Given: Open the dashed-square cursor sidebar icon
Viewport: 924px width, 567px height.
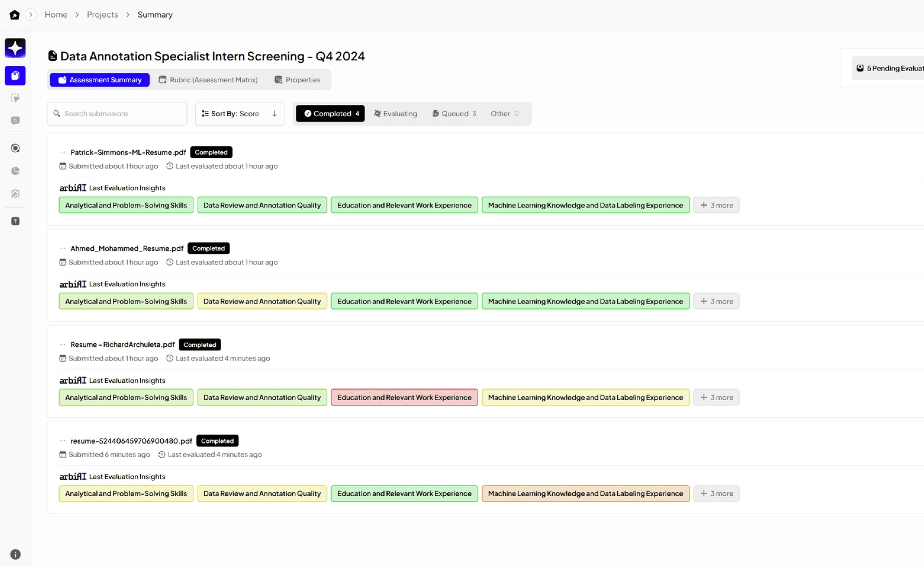Looking at the screenshot, I should [x=15, y=98].
